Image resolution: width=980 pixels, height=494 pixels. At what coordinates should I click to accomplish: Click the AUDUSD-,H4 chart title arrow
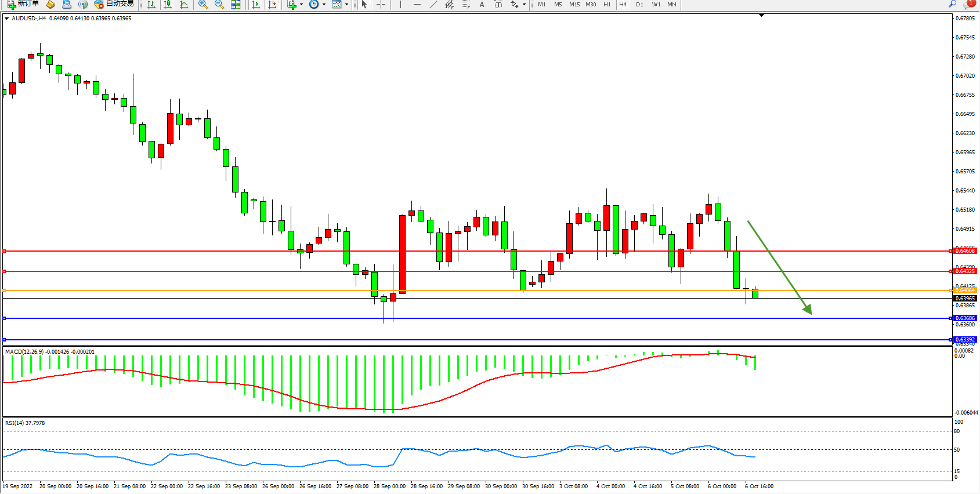(6, 19)
